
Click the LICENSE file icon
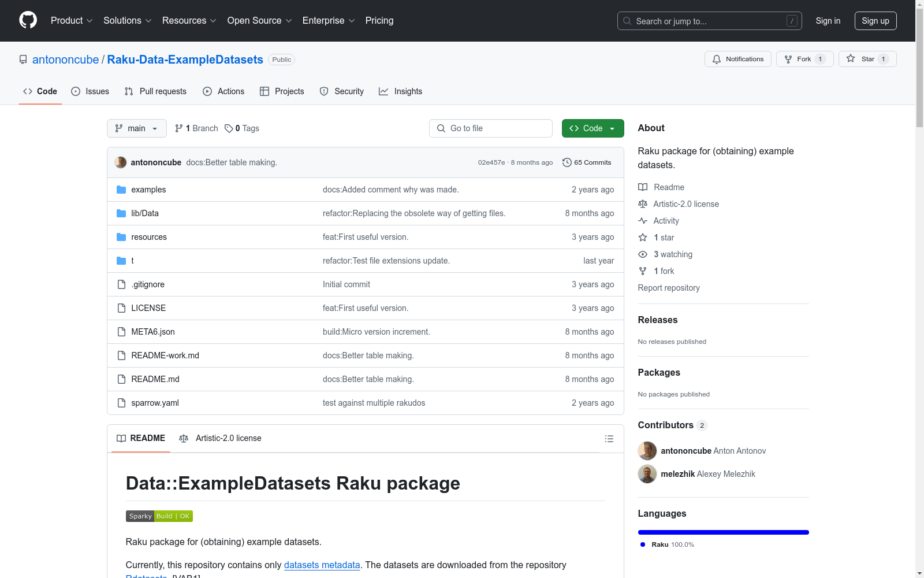121,308
